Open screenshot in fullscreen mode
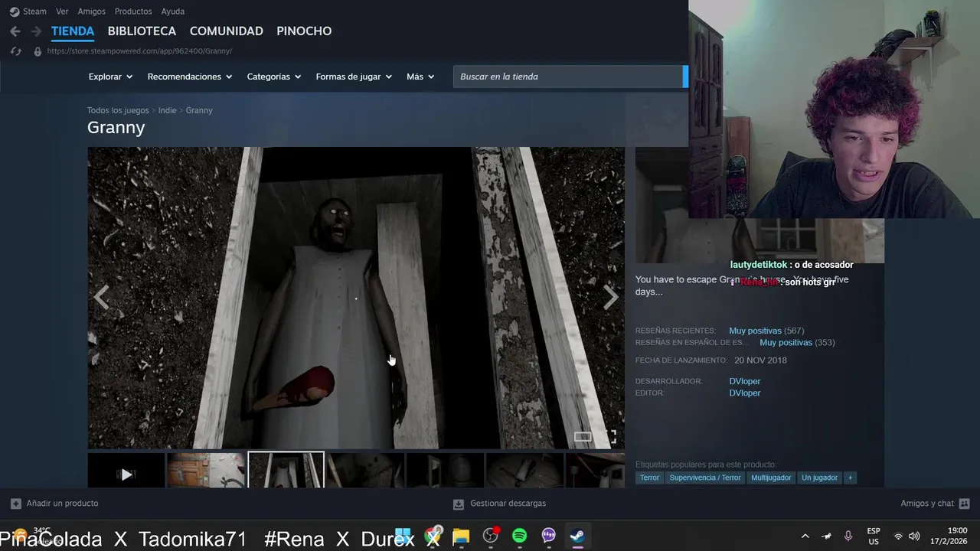The image size is (980, 551). click(x=610, y=437)
